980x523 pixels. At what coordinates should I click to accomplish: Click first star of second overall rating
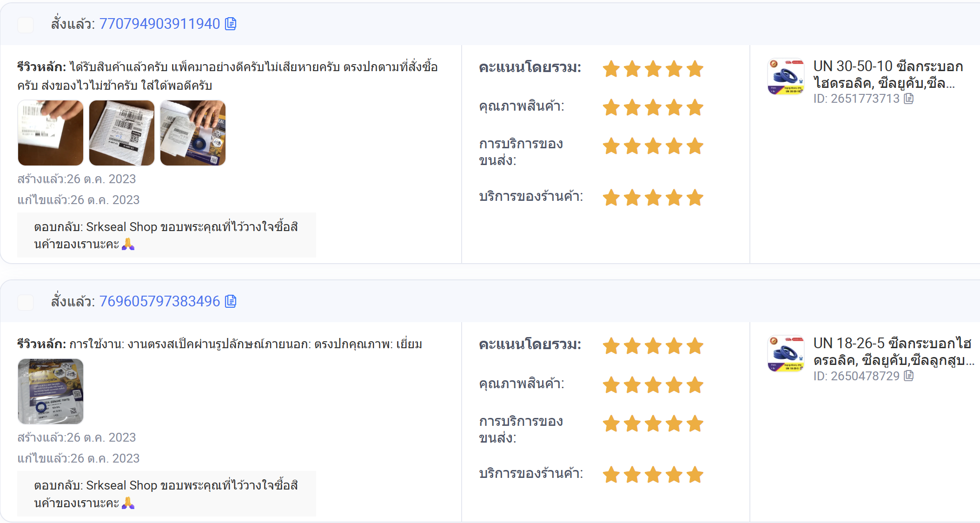coord(611,346)
